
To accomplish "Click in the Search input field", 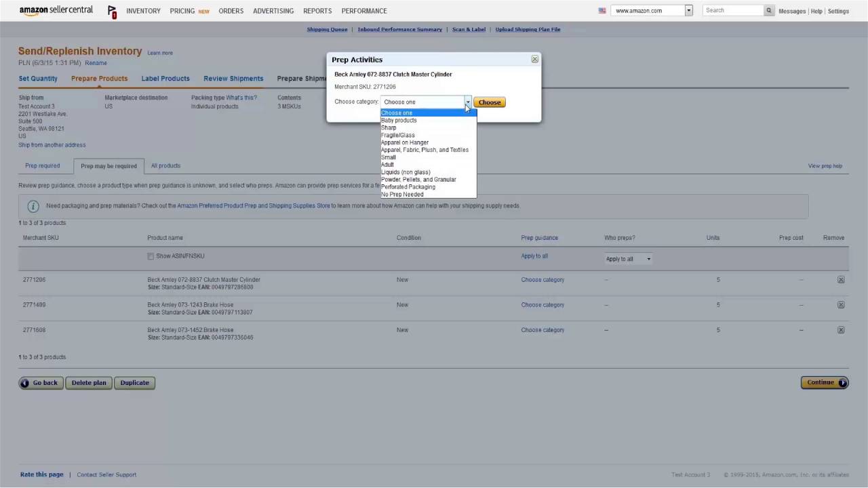I will [x=733, y=10].
